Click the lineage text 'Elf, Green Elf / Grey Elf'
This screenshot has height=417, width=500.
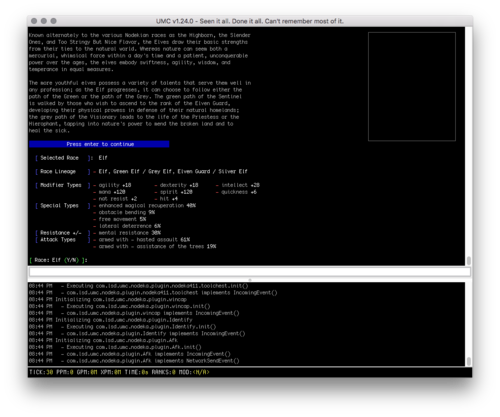[135, 171]
